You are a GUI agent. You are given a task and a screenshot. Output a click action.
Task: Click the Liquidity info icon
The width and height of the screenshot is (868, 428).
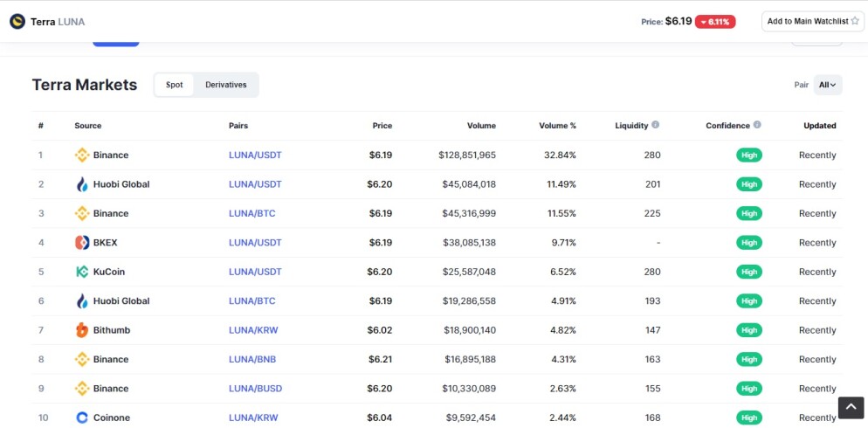point(656,125)
